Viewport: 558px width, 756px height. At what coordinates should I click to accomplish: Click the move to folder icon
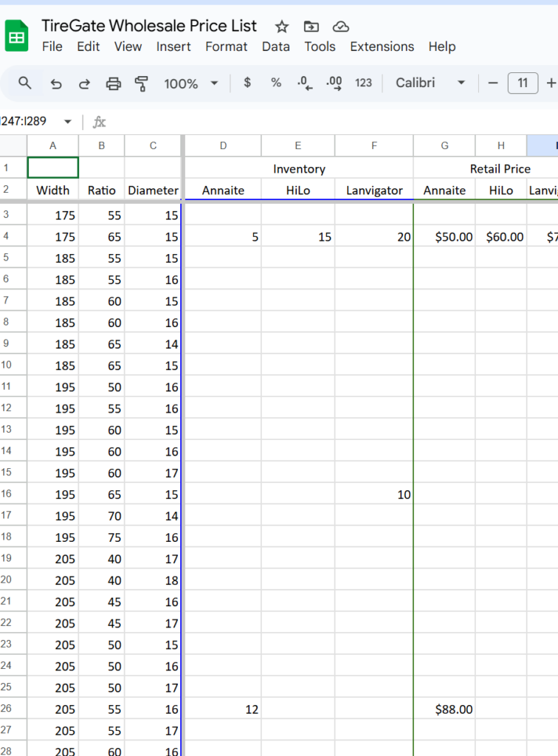click(x=311, y=27)
